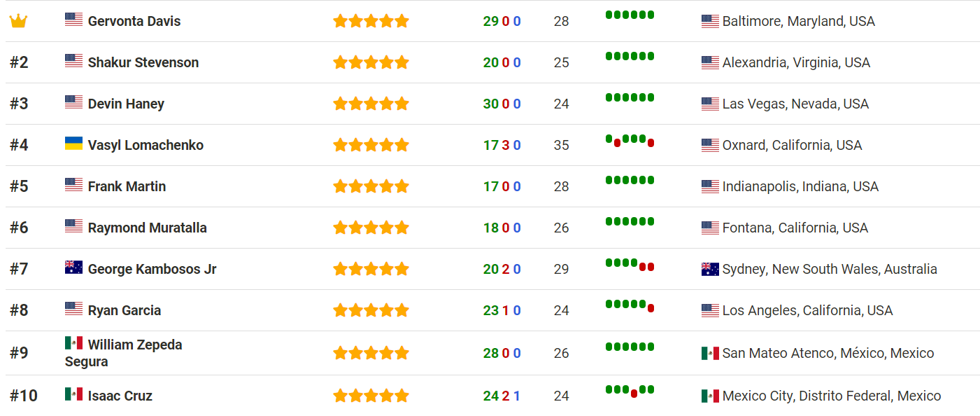Image resolution: width=980 pixels, height=416 pixels.
Task: Click Ryan Garcia's star rating
Action: 371,310
